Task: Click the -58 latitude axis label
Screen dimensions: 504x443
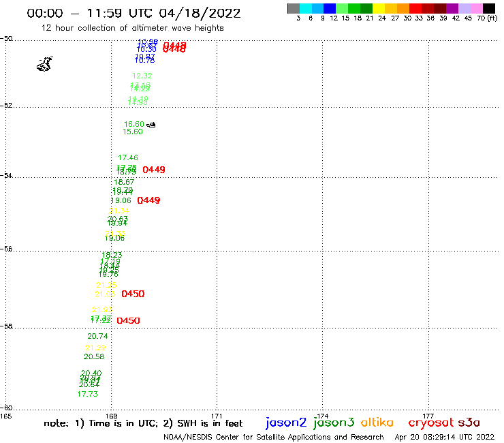Action: (6, 326)
